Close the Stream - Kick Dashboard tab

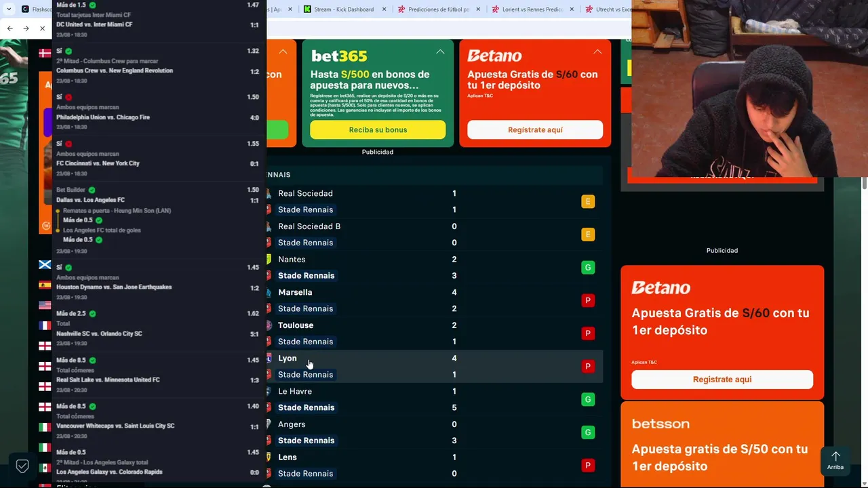pos(384,9)
